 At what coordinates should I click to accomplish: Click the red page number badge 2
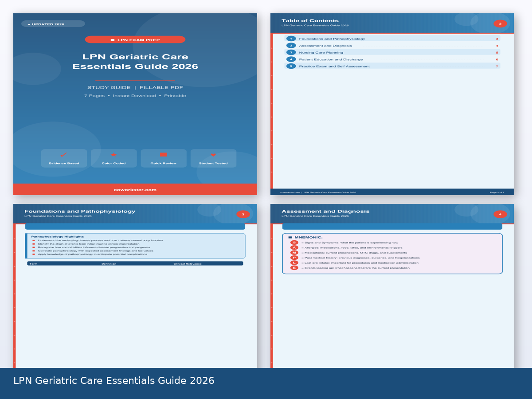click(501, 23)
